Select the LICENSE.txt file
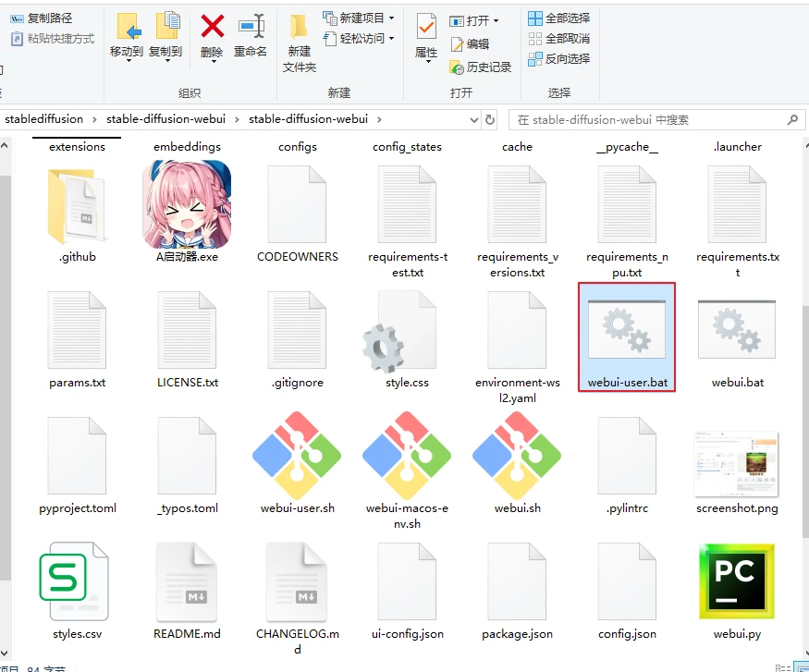809x672 pixels. click(188, 339)
